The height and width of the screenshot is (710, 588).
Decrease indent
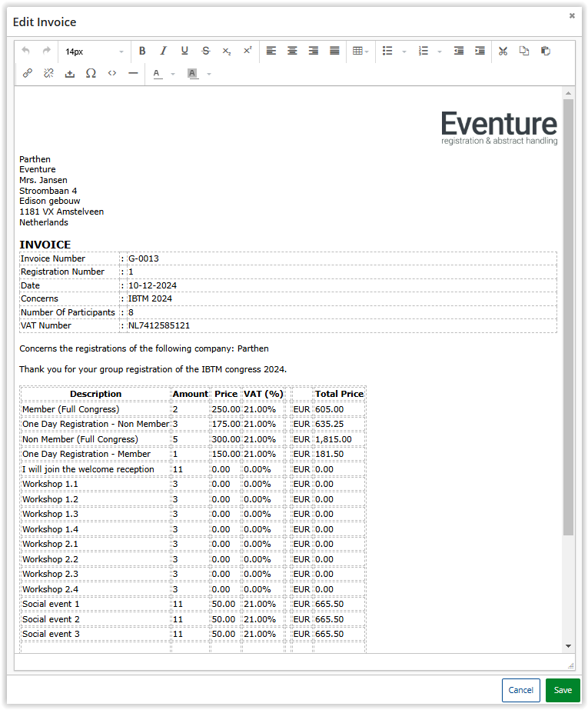(x=459, y=51)
